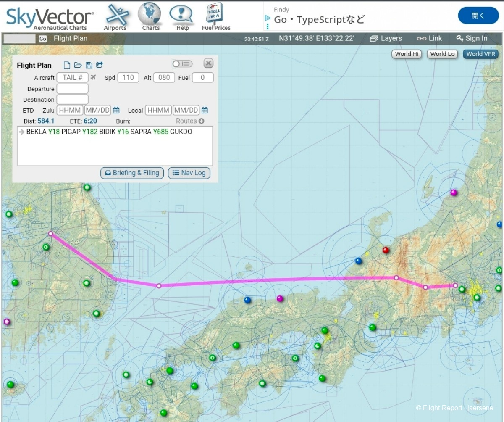Click the Departure input field
The image size is (504, 422).
(72, 89)
